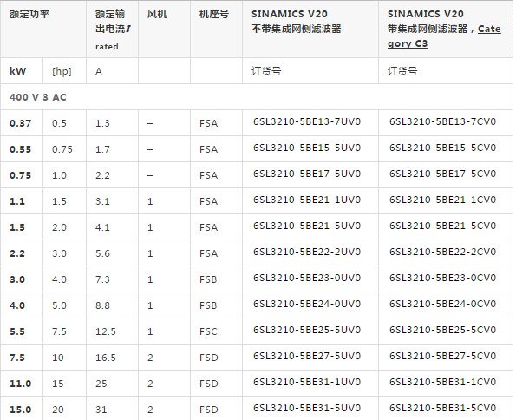
Task: Click the 0.37 kW power cell
Action: pyautogui.click(x=21, y=123)
